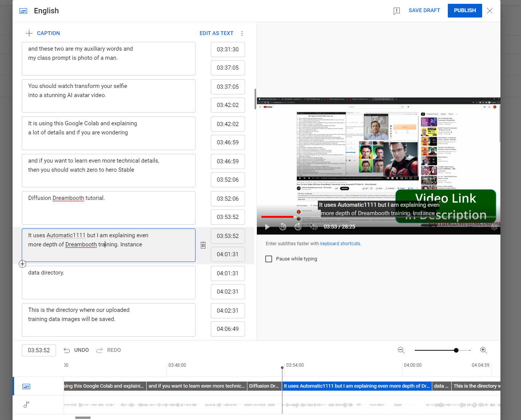Enable Pause while typing
The width and height of the screenshot is (521, 420).
pyautogui.click(x=269, y=259)
